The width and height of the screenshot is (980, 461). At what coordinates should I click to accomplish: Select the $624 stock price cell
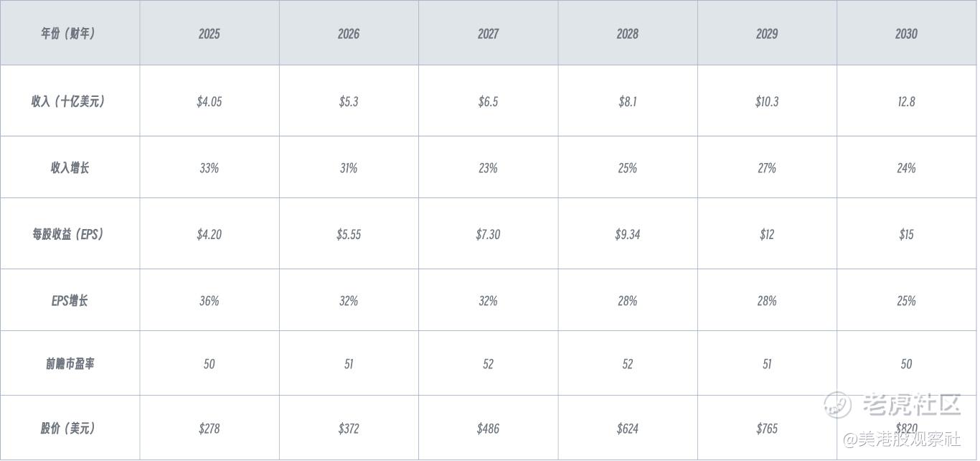pos(628,428)
